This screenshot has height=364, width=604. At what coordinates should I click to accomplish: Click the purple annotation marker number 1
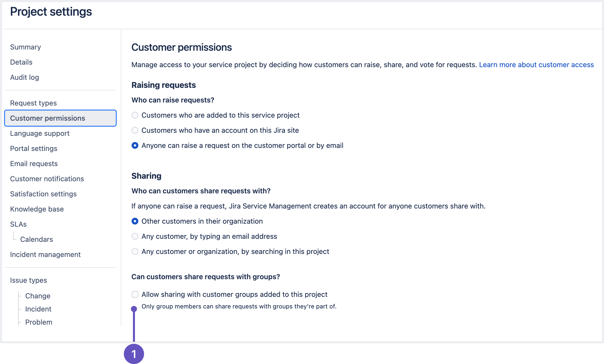pyautogui.click(x=134, y=354)
